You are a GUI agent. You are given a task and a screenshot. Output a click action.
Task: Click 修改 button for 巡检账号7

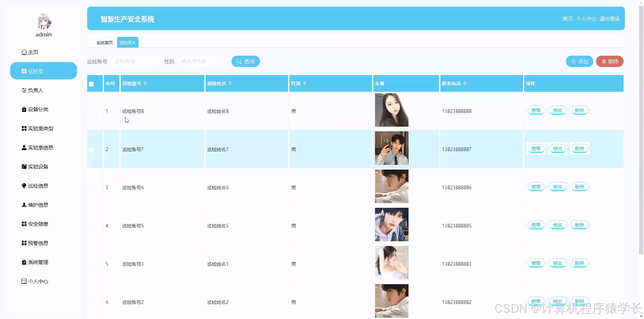[x=558, y=148]
